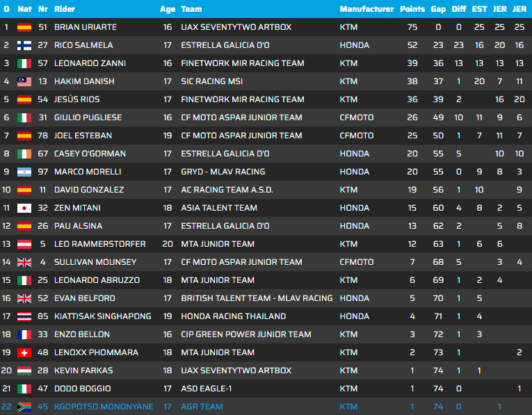Screen dimensions: 532x415
Task: Click the Rider column header
Action: click(x=64, y=9)
